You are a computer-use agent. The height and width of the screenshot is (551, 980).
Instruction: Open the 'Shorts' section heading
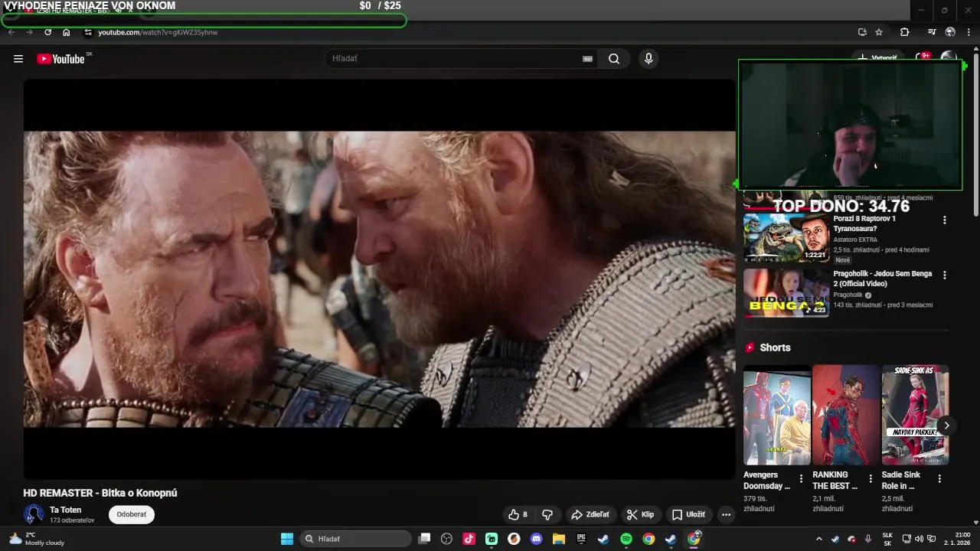(x=775, y=347)
